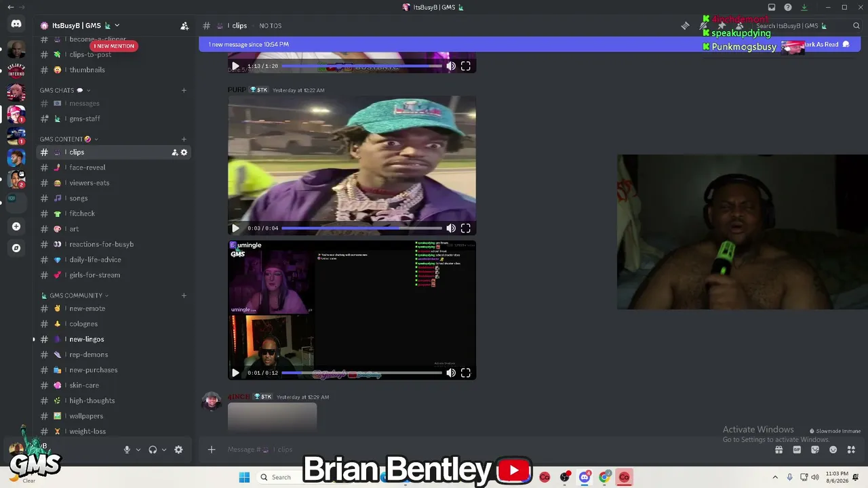Image resolution: width=868 pixels, height=488 pixels.
Task: Open Chrome from the Windows taskbar
Action: (x=604, y=477)
